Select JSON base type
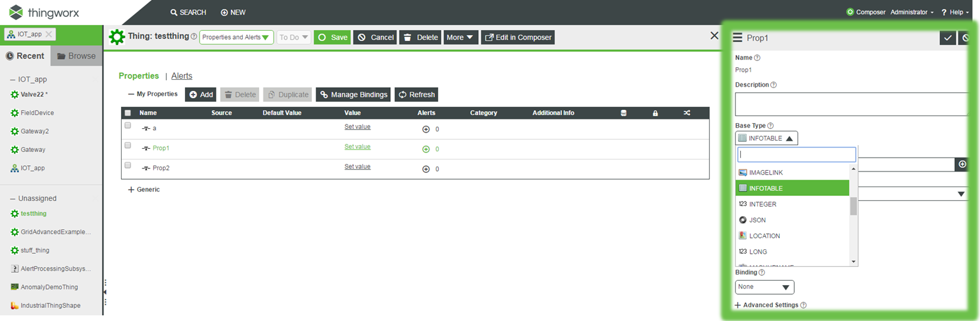Image resolution: width=980 pixels, height=321 pixels. coord(792,220)
